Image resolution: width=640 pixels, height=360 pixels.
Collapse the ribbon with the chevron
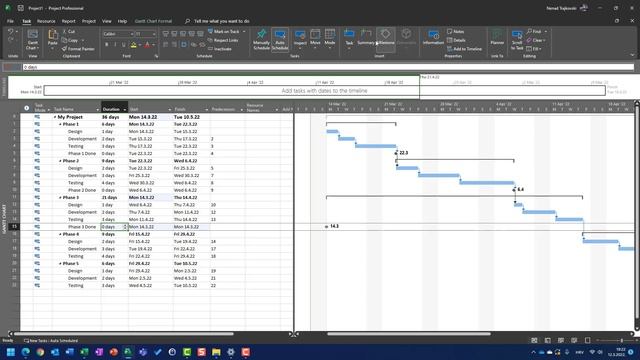coord(632,55)
